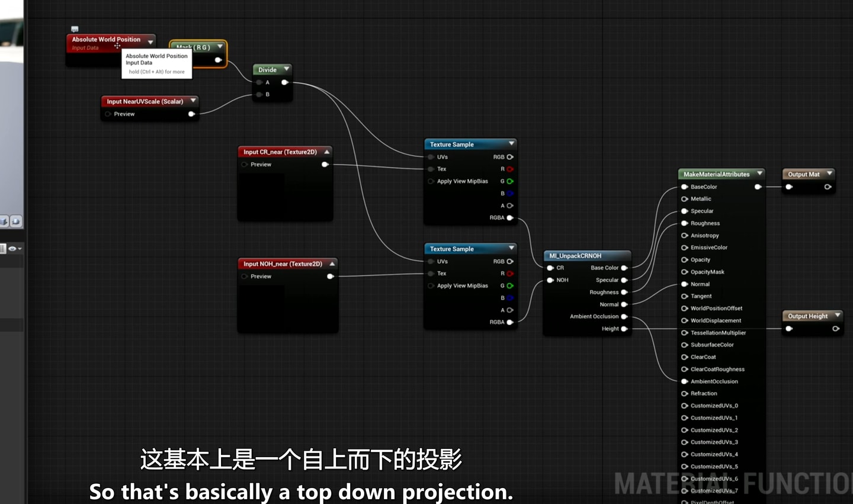
Task: Click the lower Texture Sample Tex input pin
Action: click(x=431, y=273)
